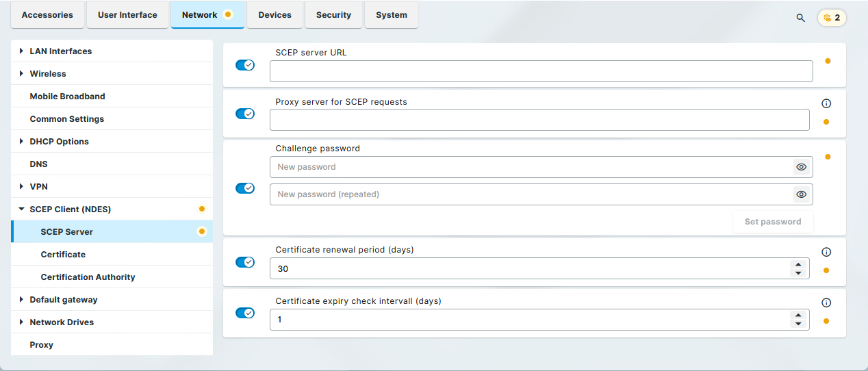Click the search magnifier icon
868x371 pixels.
coord(800,18)
